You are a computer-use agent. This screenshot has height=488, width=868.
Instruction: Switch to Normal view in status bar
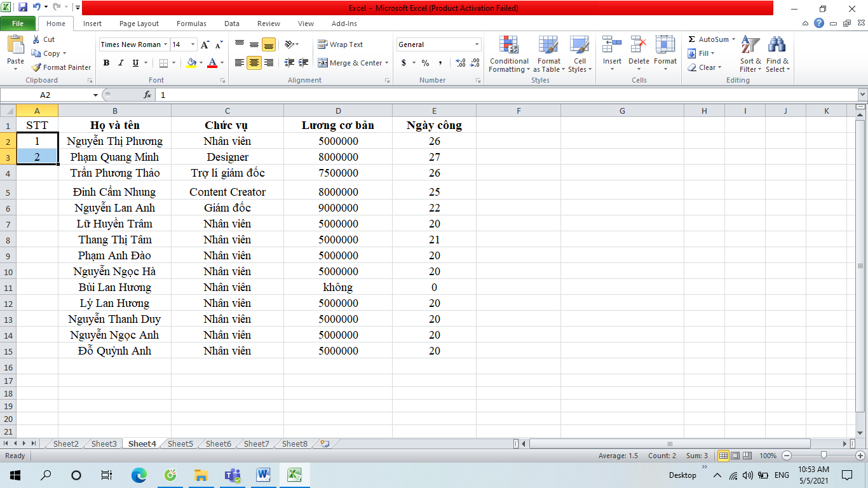click(723, 456)
